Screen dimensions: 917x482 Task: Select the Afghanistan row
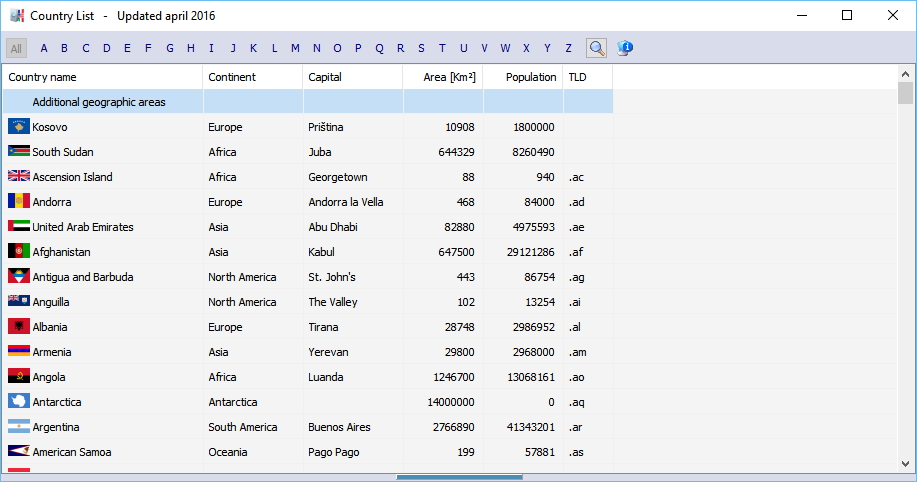(x=62, y=252)
